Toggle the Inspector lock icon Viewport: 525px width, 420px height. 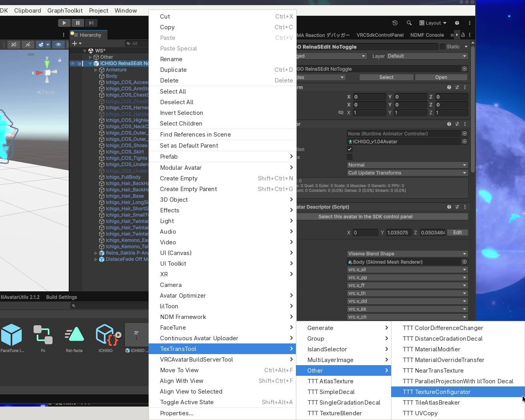coord(463,35)
